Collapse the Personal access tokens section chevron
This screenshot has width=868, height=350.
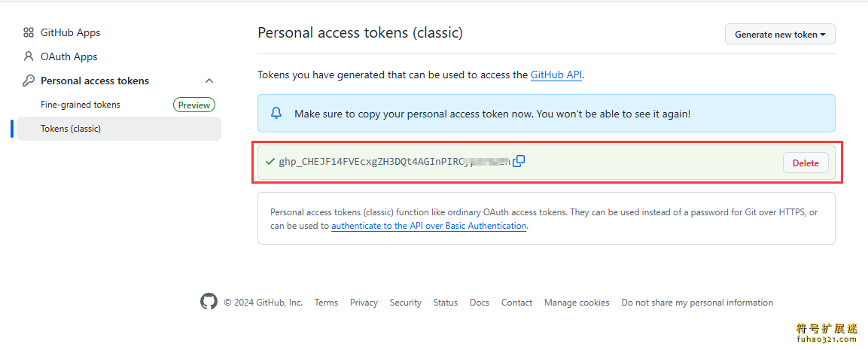(x=209, y=81)
